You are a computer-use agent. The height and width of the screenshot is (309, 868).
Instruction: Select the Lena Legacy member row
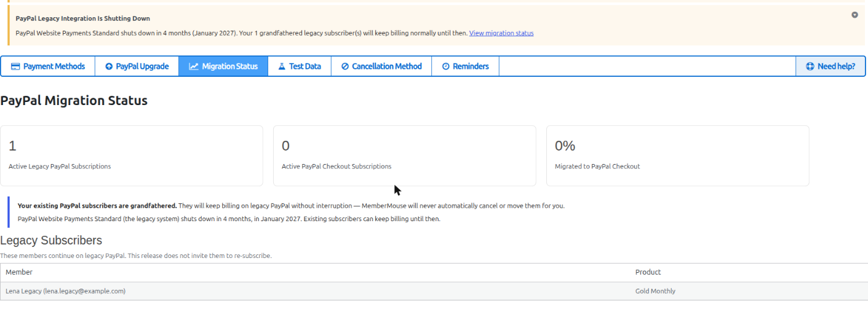pyautogui.click(x=434, y=291)
